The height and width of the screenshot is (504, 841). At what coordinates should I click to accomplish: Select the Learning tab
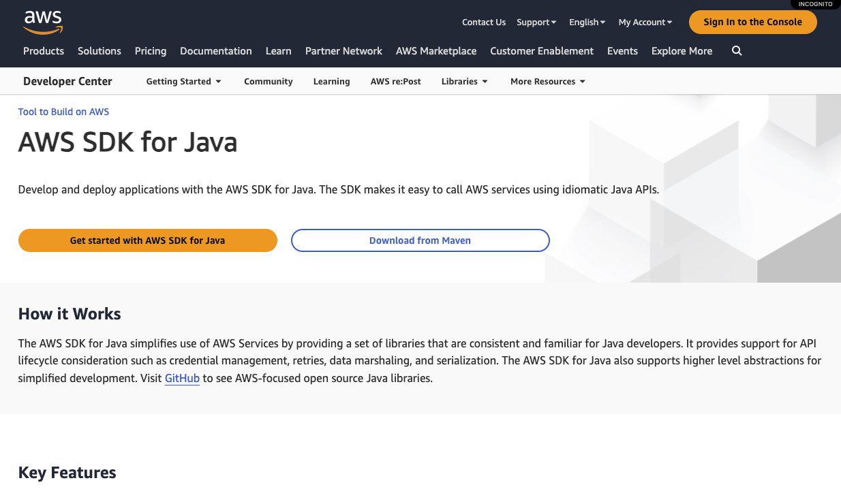(x=332, y=82)
